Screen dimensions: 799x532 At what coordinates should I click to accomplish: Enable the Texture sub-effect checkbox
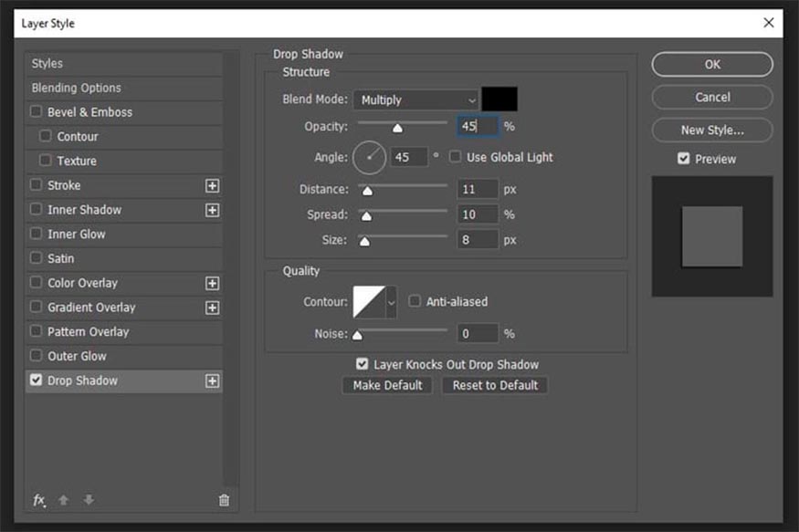point(46,161)
